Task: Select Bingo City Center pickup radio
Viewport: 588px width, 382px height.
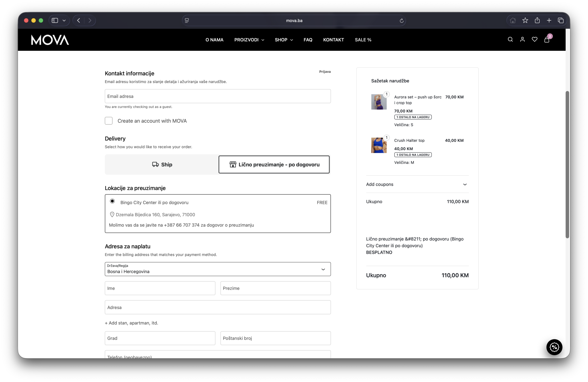Action: point(112,201)
